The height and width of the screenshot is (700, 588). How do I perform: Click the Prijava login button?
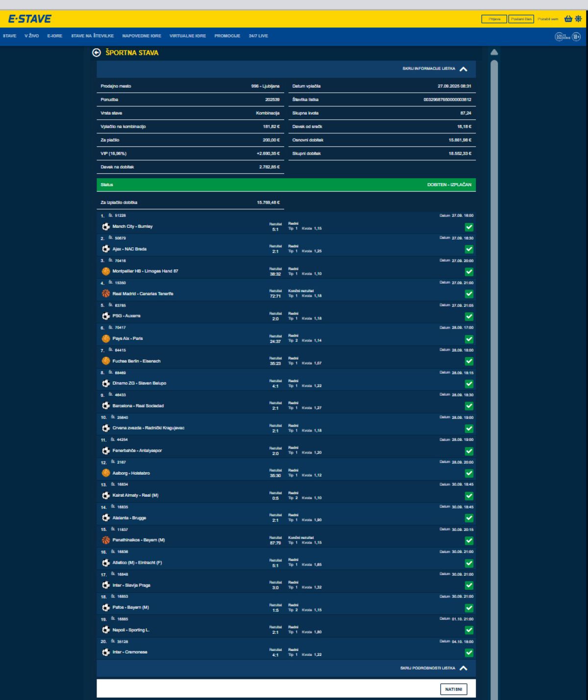point(494,19)
